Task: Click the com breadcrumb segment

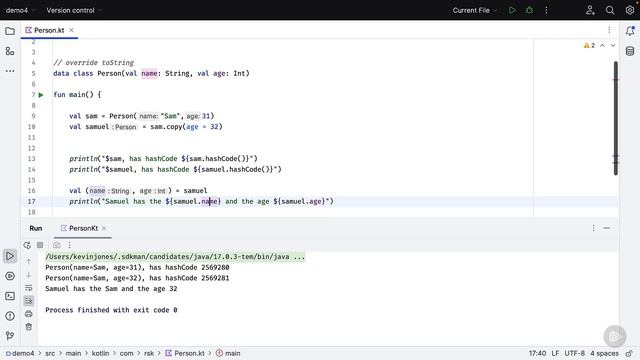Action: 126,353
